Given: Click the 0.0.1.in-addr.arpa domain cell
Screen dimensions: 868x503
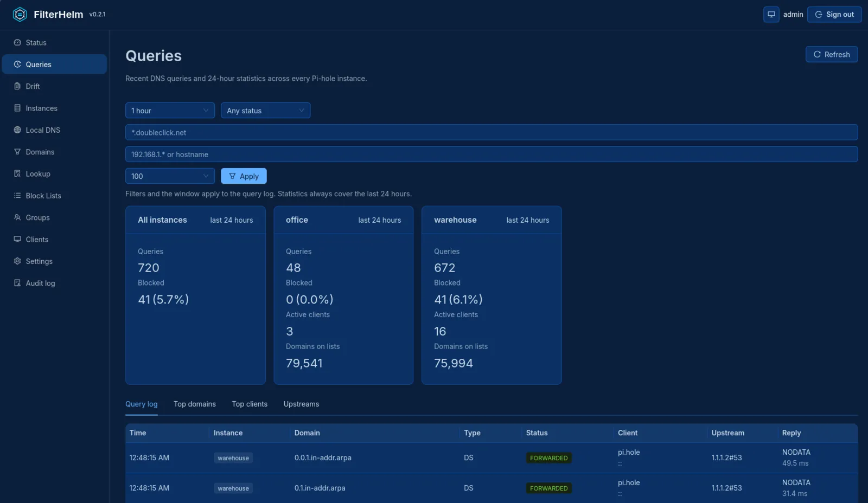Looking at the screenshot, I should coord(323,458).
